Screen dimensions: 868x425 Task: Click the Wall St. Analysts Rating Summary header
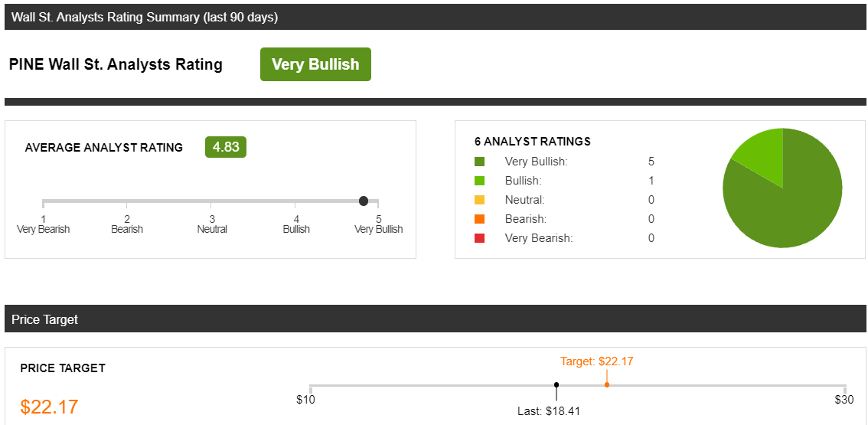pyautogui.click(x=145, y=18)
